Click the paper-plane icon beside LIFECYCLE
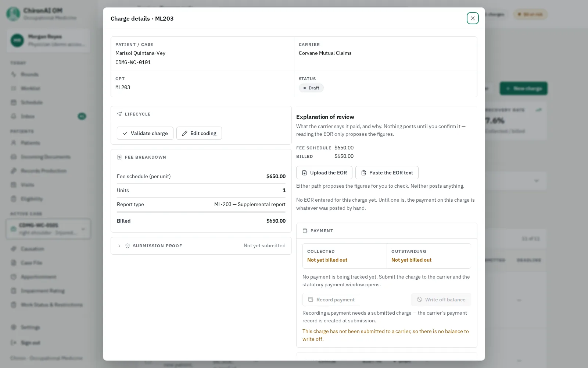Image resolution: width=588 pixels, height=368 pixels. [x=119, y=114]
